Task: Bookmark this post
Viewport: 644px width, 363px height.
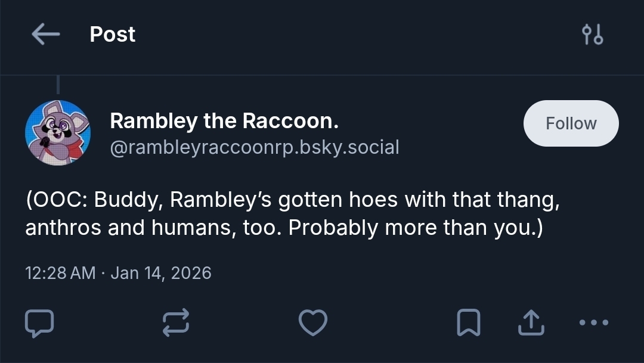Action: click(468, 323)
